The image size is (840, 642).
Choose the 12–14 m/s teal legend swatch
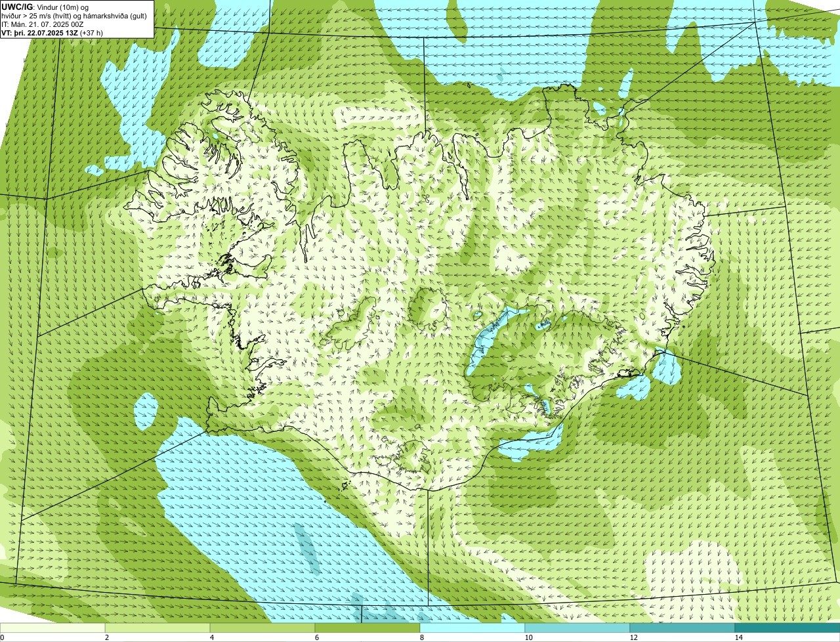pos(682,628)
